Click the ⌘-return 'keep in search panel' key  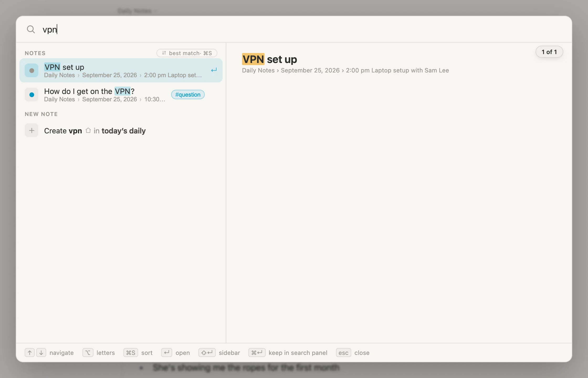click(257, 353)
